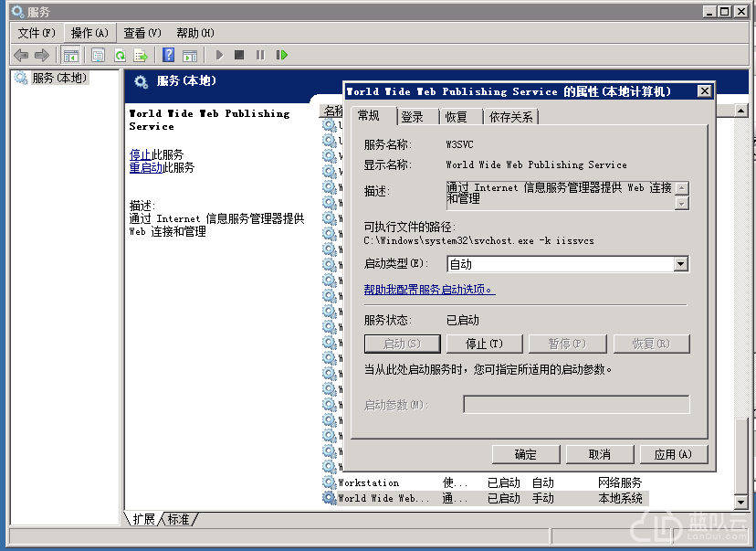Click the Services window title bar icon
The height and width of the screenshot is (551, 756).
tap(18, 11)
